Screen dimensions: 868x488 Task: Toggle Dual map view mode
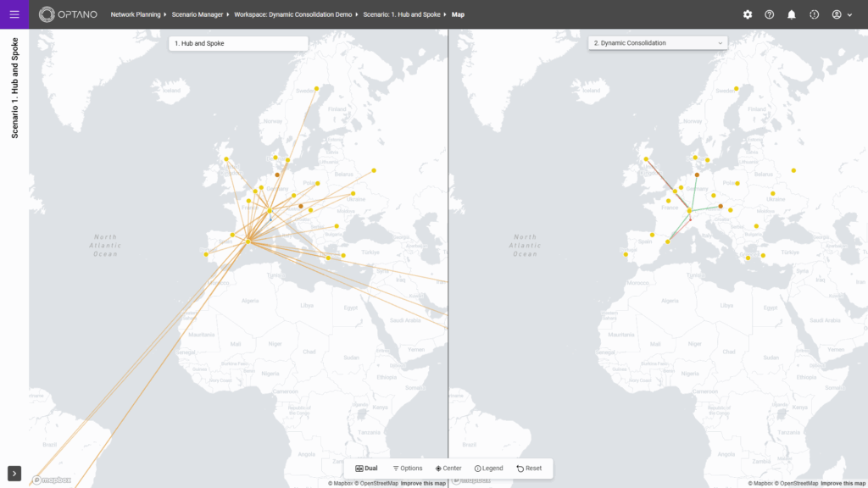(x=366, y=469)
